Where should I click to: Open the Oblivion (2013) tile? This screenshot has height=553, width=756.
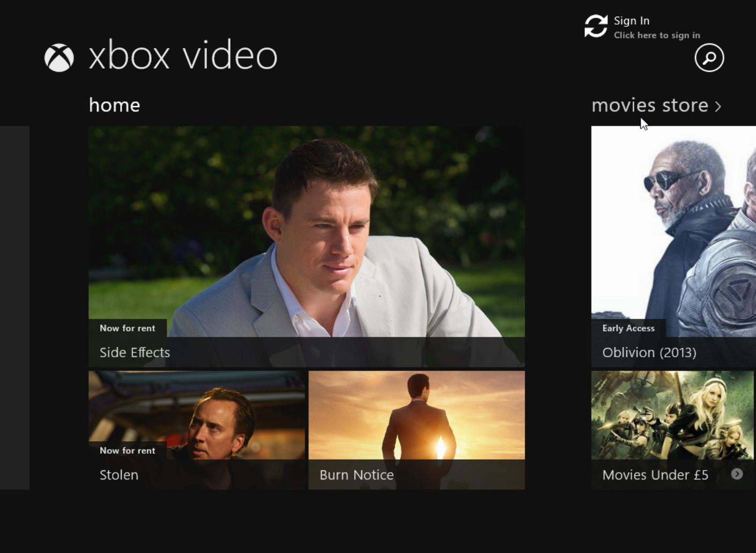coord(673,247)
